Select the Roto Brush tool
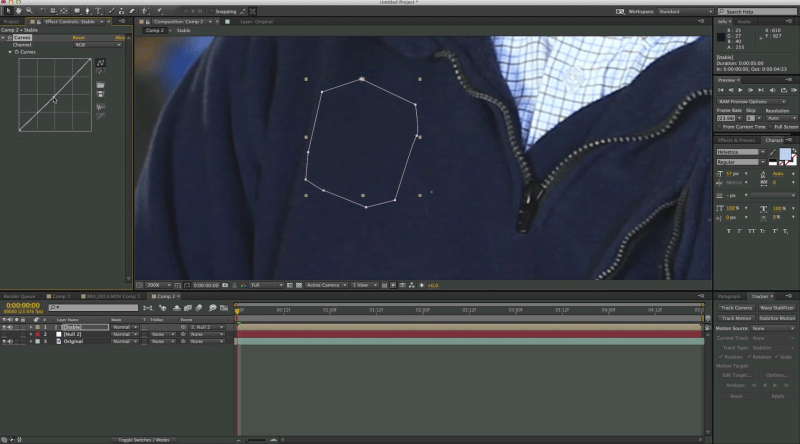Viewport: 800px width, 444px height. (146, 11)
